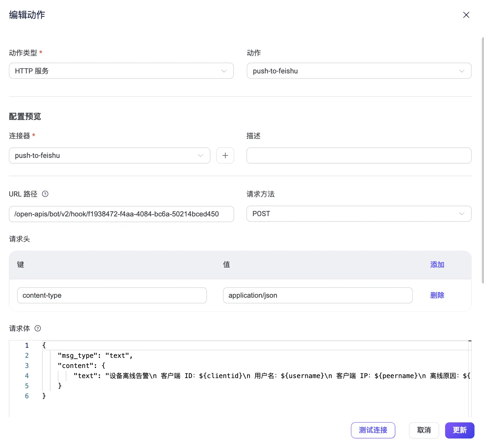This screenshot has height=448, width=484.
Task: Click the dialog's vertical scrollbar
Action: coord(482,158)
